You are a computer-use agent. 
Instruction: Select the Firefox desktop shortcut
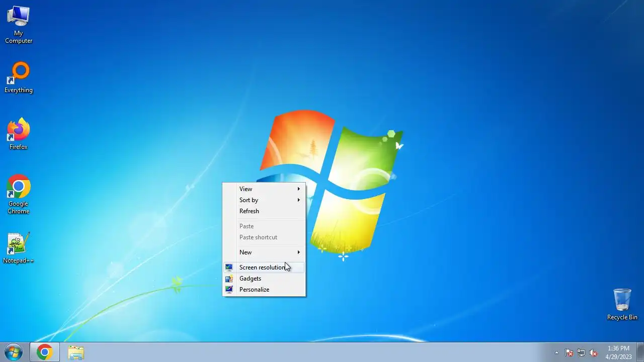pos(19,134)
